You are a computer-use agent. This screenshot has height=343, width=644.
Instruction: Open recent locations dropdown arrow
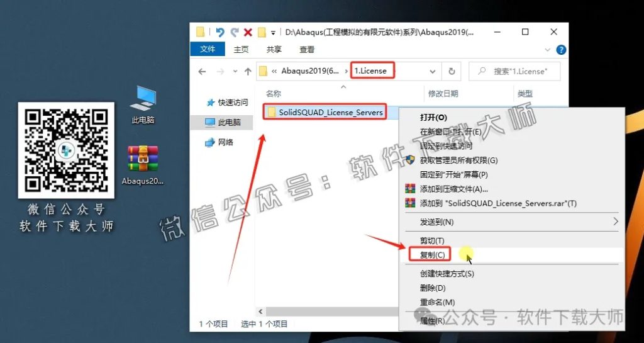pos(235,72)
